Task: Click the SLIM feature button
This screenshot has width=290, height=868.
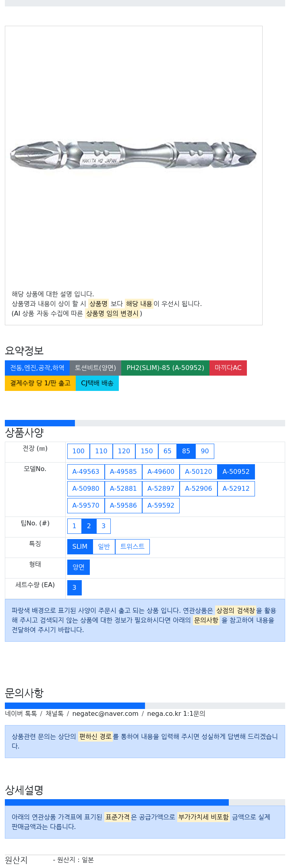Action: point(80,547)
